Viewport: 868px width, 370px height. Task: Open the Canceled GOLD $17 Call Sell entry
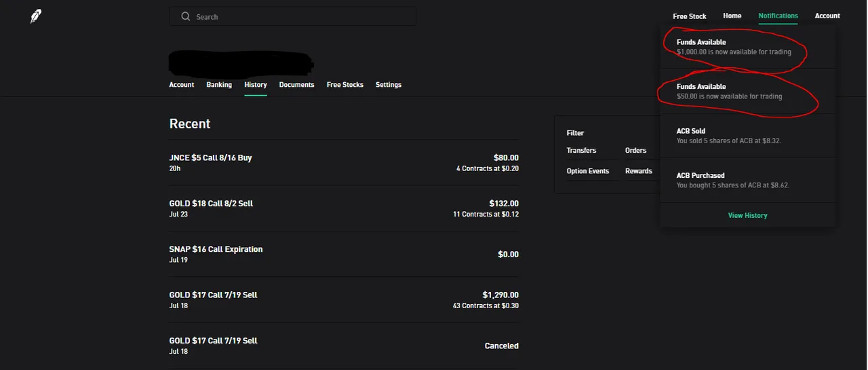pos(344,346)
